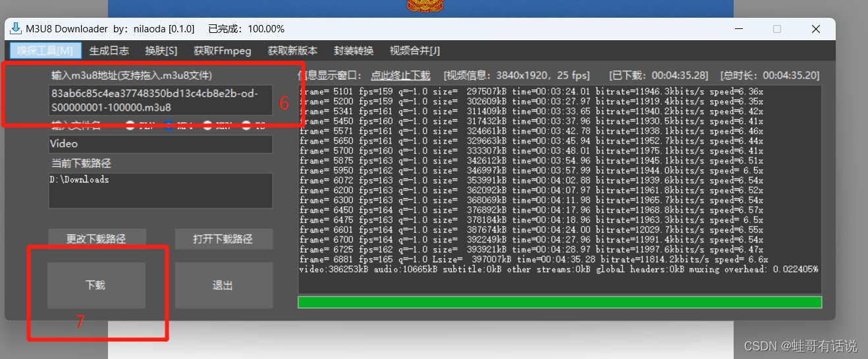The image size is (868, 359).
Task: Click the log line starting frame= 6475
Action: 531,220
